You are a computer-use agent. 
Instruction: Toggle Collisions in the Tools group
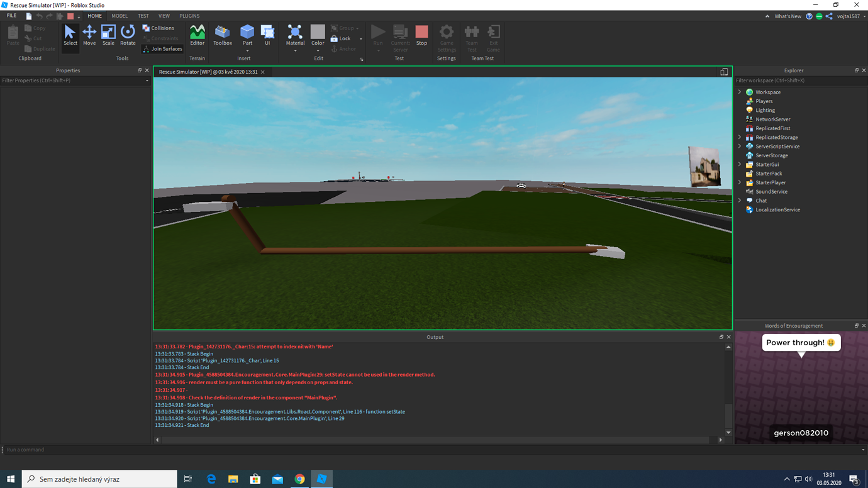(159, 28)
